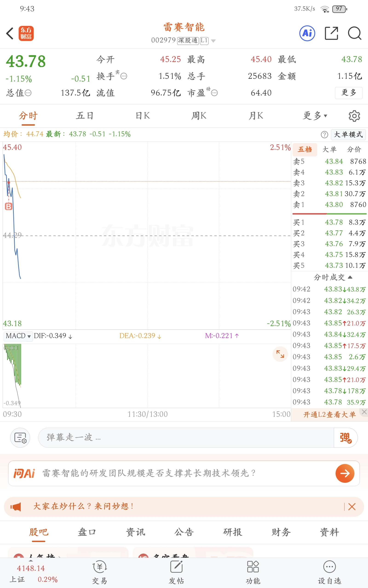The width and height of the screenshot is (368, 588).
Task: Select the 五档 order book tab
Action: pos(305,150)
